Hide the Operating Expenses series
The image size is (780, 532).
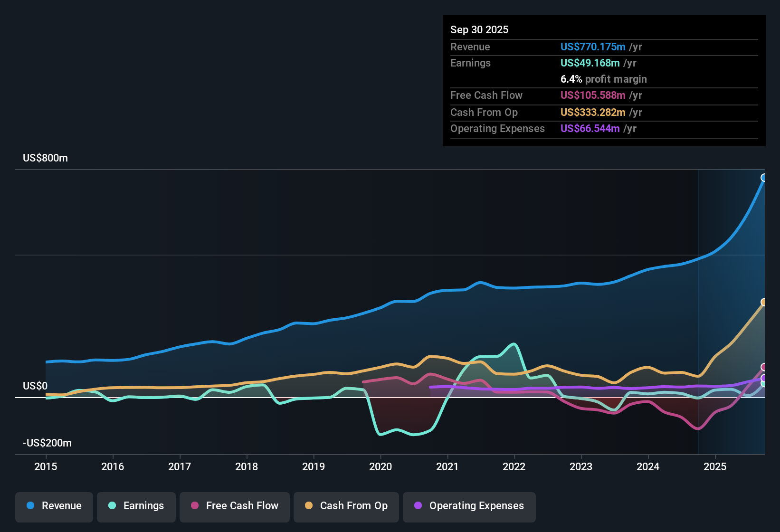469,506
